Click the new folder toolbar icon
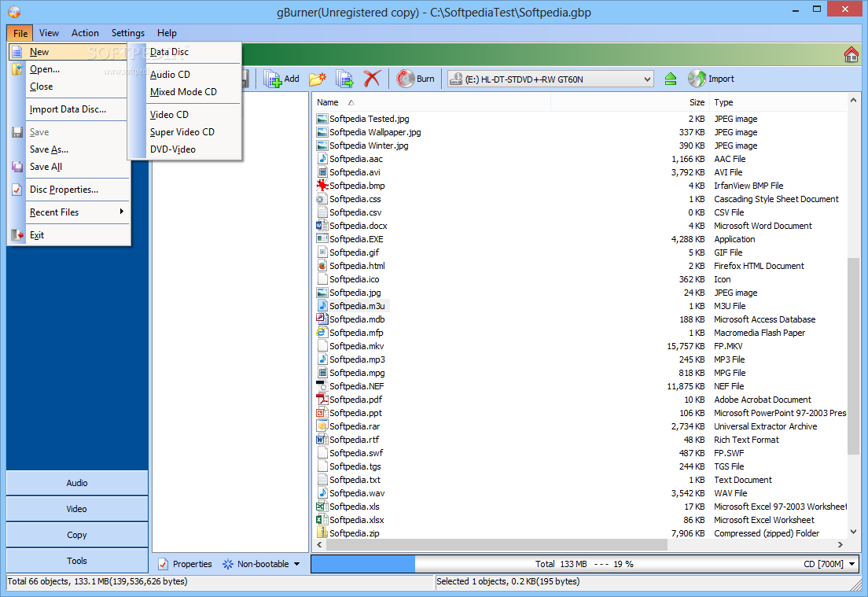The image size is (868, 597). tap(317, 79)
